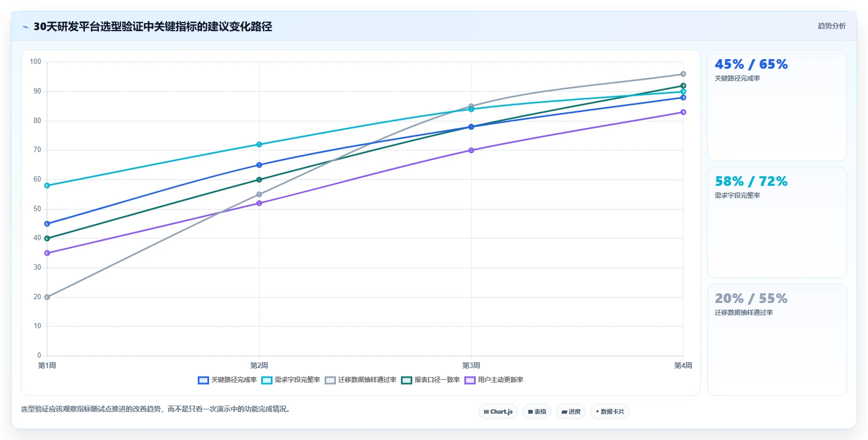Select the 进度 chip
The height and width of the screenshot is (440, 868).
[571, 412]
